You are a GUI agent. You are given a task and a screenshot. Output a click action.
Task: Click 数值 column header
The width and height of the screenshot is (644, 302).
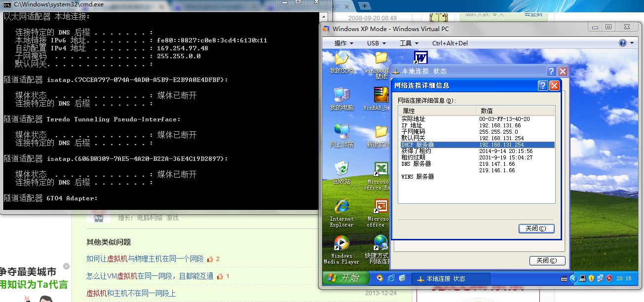click(x=515, y=111)
